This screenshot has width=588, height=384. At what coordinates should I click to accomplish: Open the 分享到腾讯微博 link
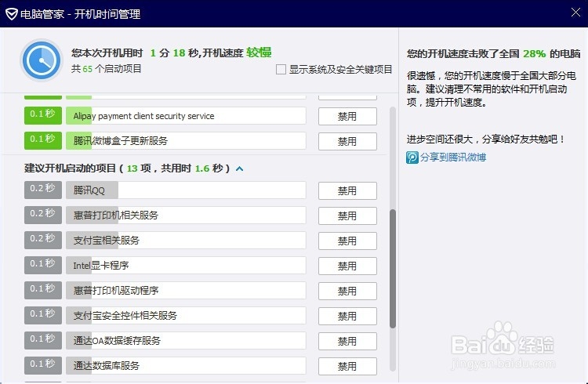(x=453, y=157)
